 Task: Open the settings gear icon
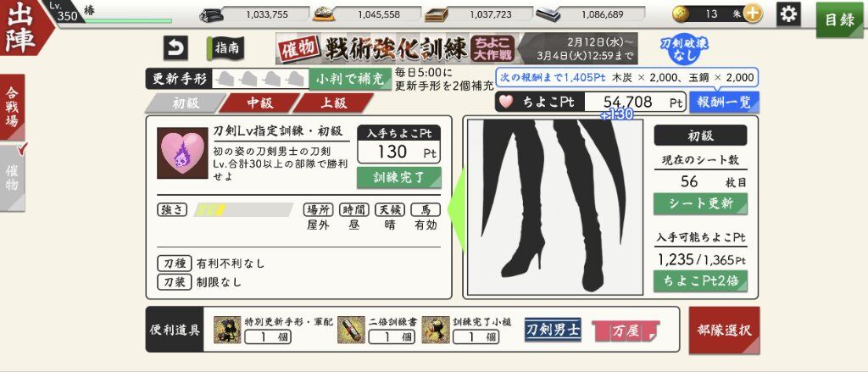point(788,14)
